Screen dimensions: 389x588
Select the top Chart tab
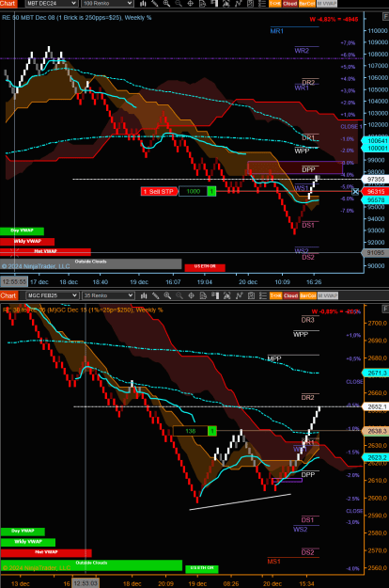[x=8, y=4]
